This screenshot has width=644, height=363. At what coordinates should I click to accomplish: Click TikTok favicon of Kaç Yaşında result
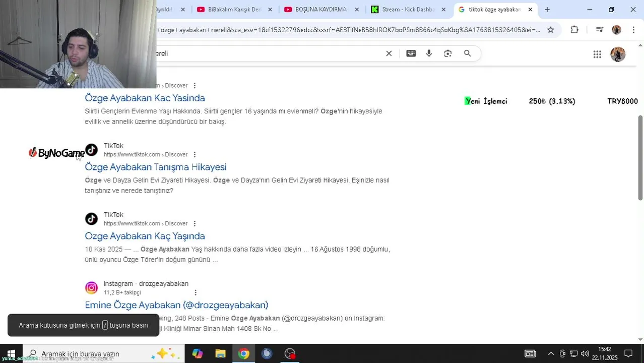point(91,219)
